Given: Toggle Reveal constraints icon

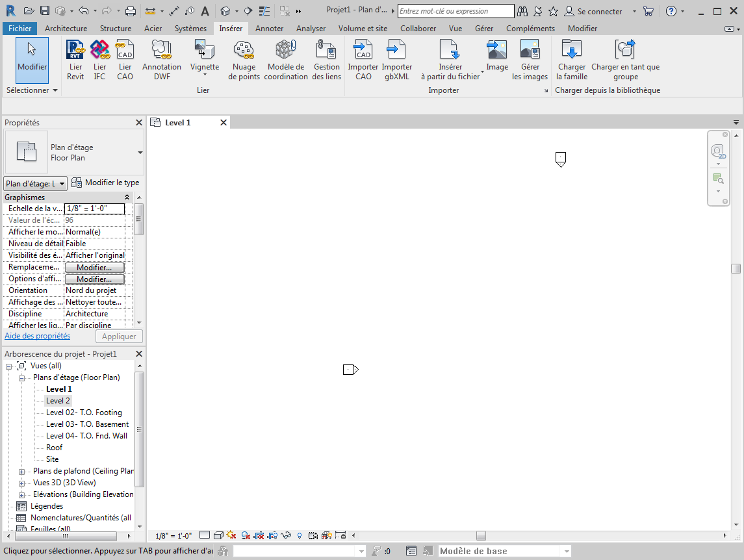Looking at the screenshot, I should point(340,535).
